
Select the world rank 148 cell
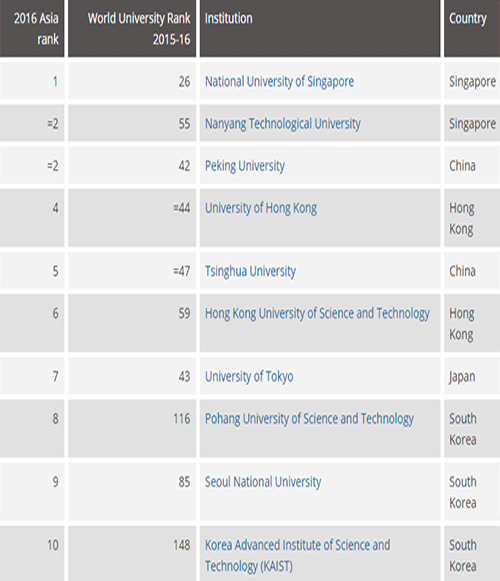pyautogui.click(x=132, y=554)
